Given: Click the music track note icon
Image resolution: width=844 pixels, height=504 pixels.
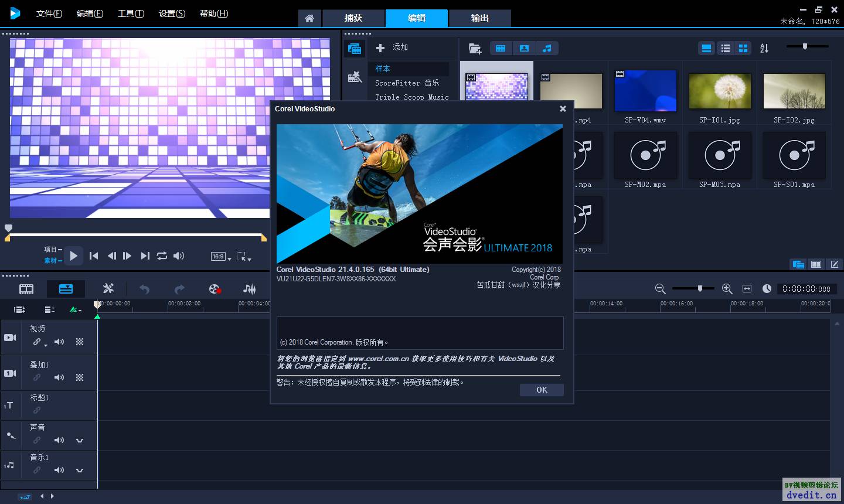Looking at the screenshot, I should tap(9, 465).
